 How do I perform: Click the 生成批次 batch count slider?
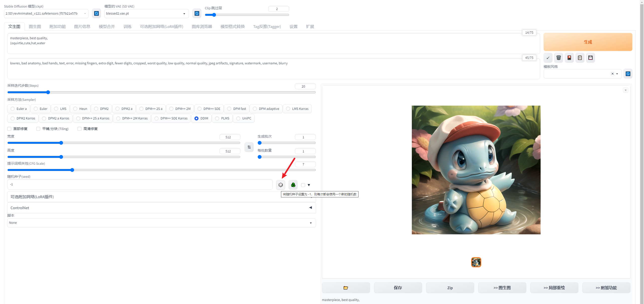click(287, 143)
